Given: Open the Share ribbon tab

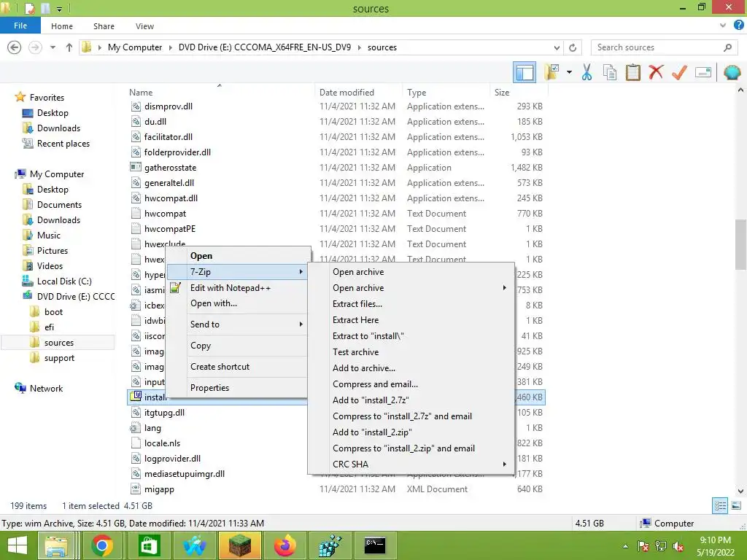Looking at the screenshot, I should 104,26.
